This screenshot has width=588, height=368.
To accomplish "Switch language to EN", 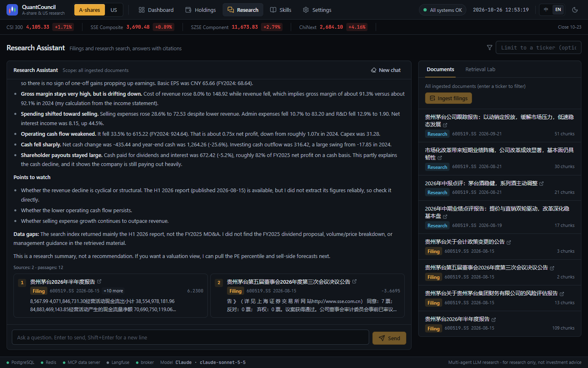I will [x=558, y=10].
